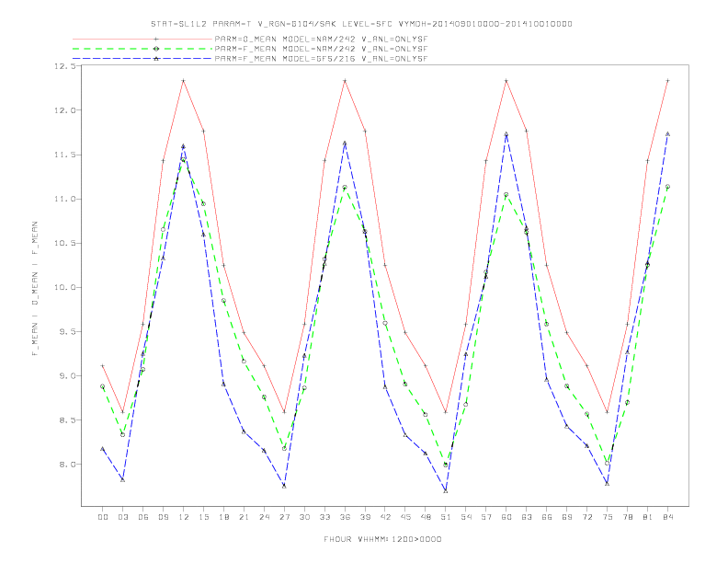Click the x-axis tick label 69
The image size is (728, 563).
(x=567, y=517)
